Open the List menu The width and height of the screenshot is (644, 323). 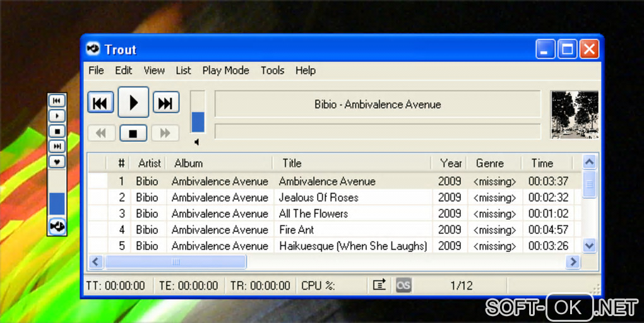(183, 71)
